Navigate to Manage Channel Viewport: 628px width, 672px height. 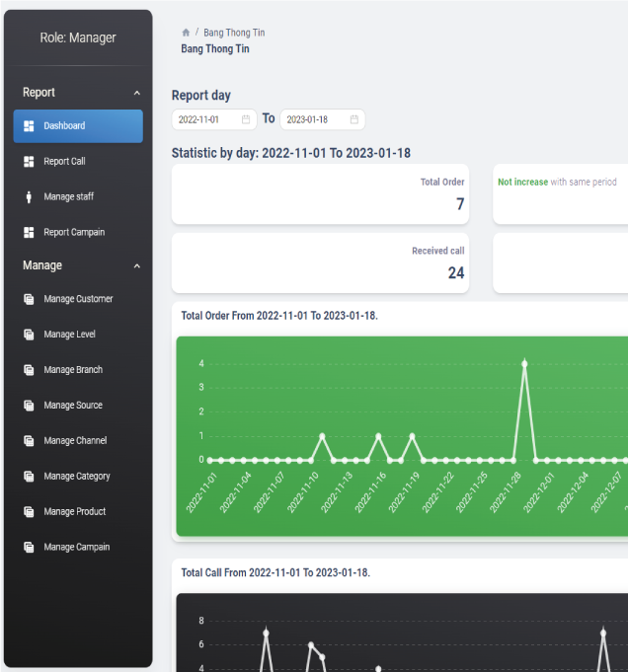click(x=78, y=441)
